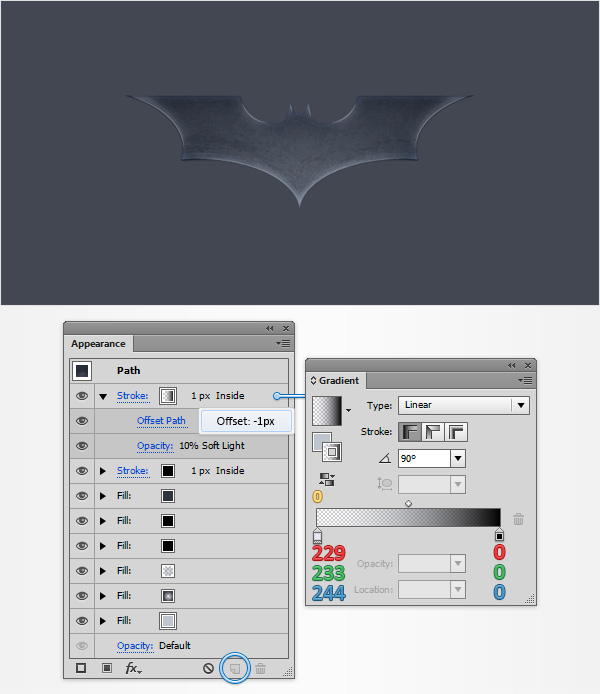Collapse the Appearance panel with double arrows
This screenshot has width=600, height=694.
pos(270,328)
